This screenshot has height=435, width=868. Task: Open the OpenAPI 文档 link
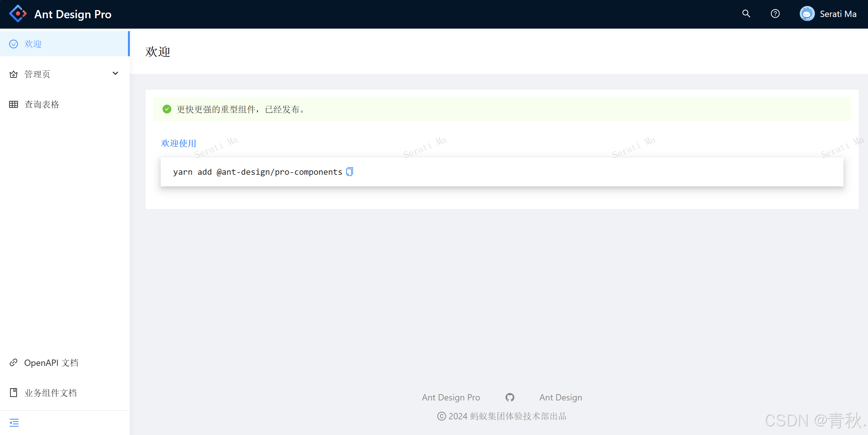[51, 363]
